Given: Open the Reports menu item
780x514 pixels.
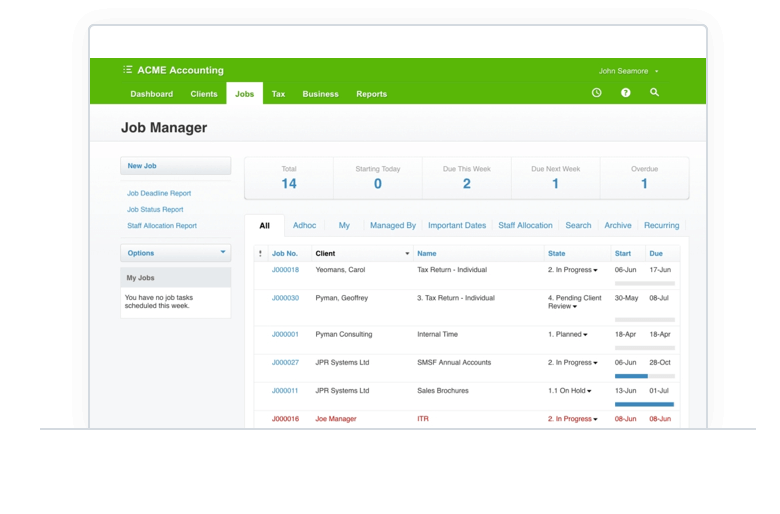Looking at the screenshot, I should 371,94.
